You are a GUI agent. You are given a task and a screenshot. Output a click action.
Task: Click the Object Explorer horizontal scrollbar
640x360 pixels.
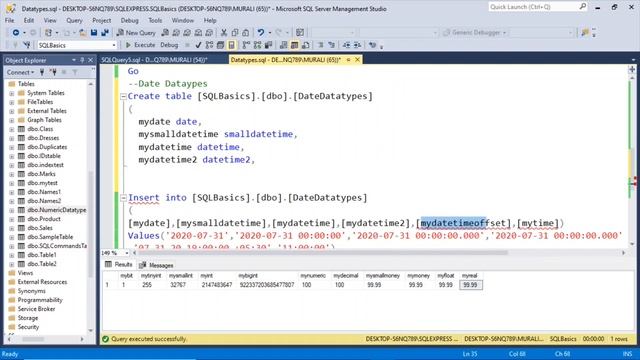tap(33, 339)
